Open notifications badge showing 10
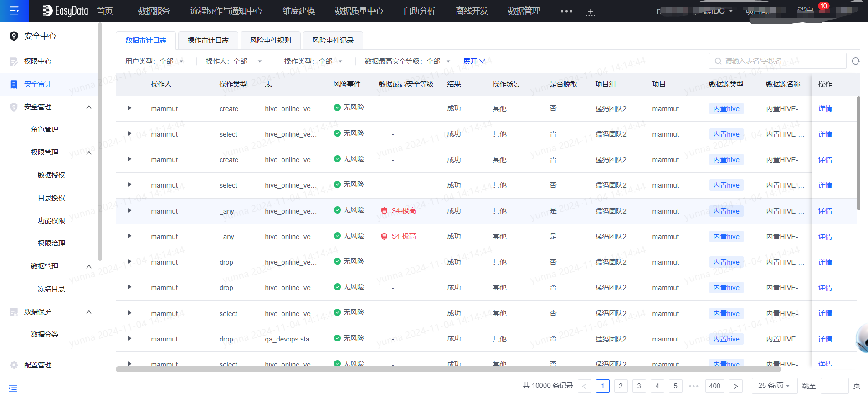Viewport: 868px width, 397px height. point(823,6)
